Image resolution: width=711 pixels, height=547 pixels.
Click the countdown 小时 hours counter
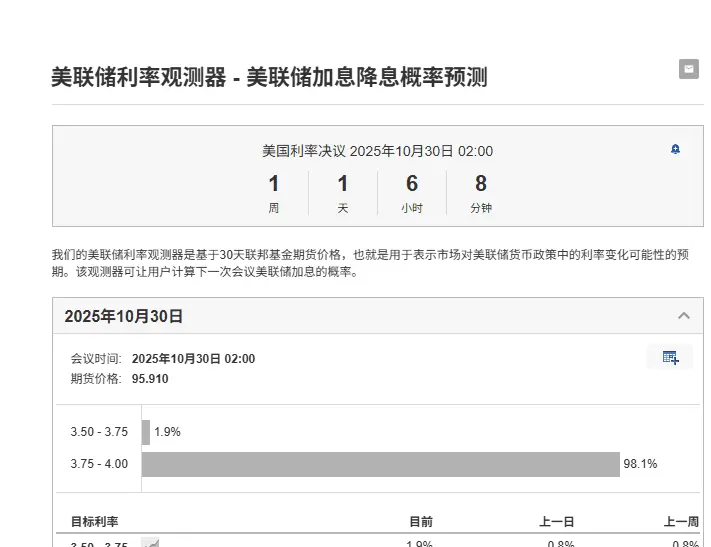click(412, 193)
